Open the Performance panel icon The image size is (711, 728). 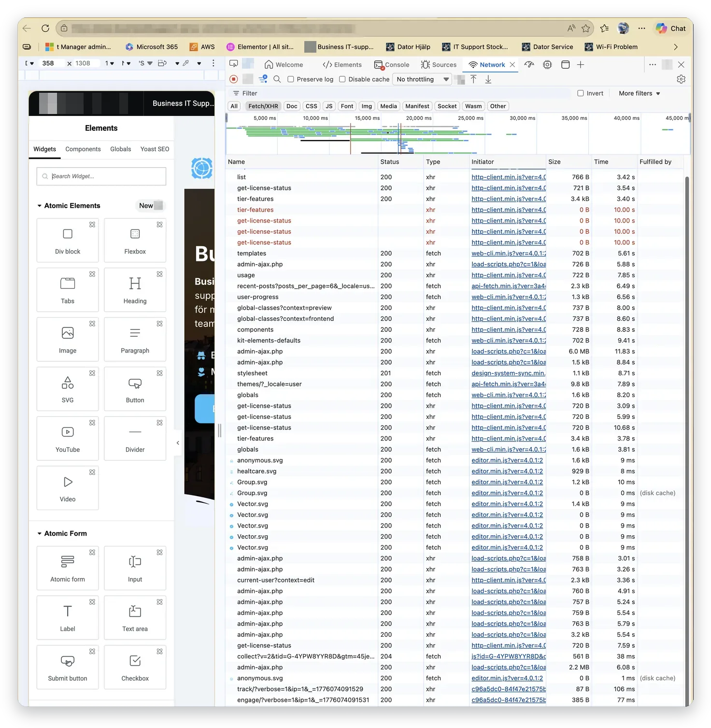point(529,64)
